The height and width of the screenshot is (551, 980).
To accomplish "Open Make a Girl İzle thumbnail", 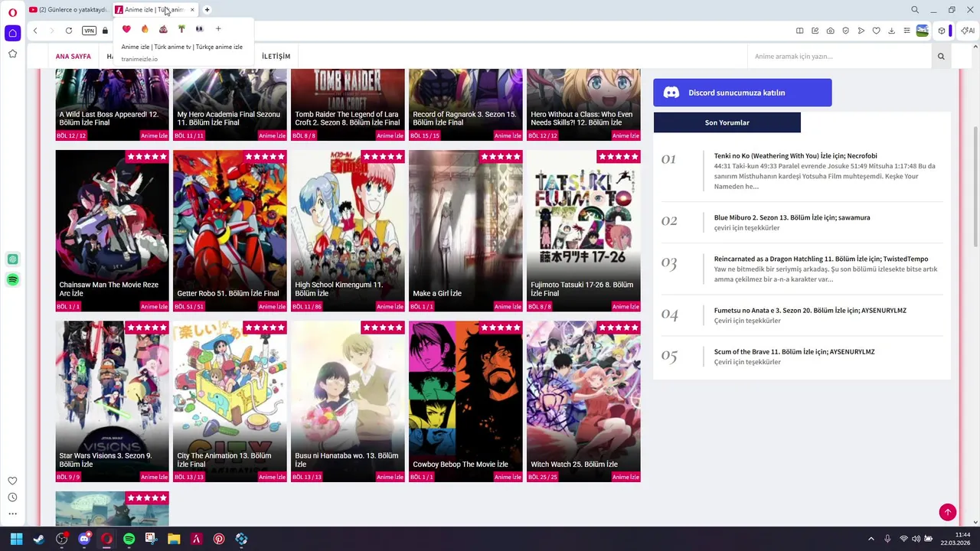I will click(465, 230).
